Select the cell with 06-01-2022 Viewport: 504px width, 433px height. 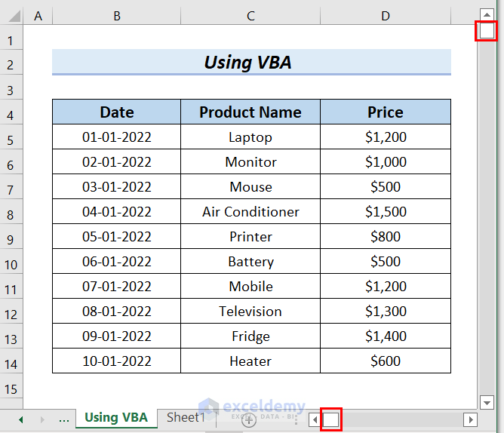117,261
